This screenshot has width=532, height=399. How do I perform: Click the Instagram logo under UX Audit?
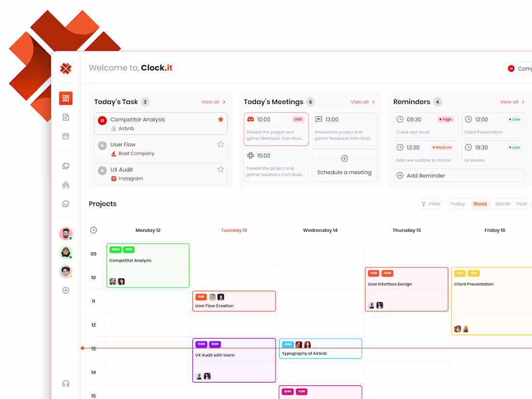click(x=114, y=178)
